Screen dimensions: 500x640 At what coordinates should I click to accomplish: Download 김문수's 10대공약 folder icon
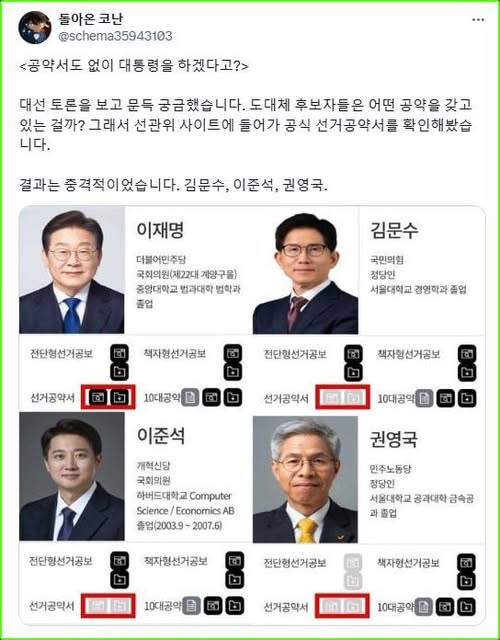click(x=467, y=398)
